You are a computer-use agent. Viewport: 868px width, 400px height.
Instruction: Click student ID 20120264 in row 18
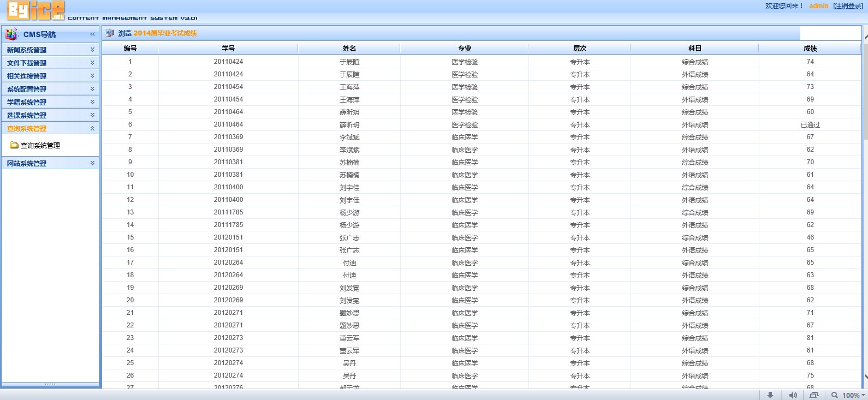(228, 275)
